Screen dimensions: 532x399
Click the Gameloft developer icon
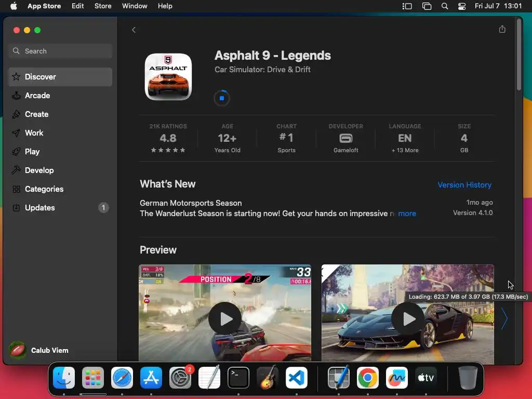345,138
